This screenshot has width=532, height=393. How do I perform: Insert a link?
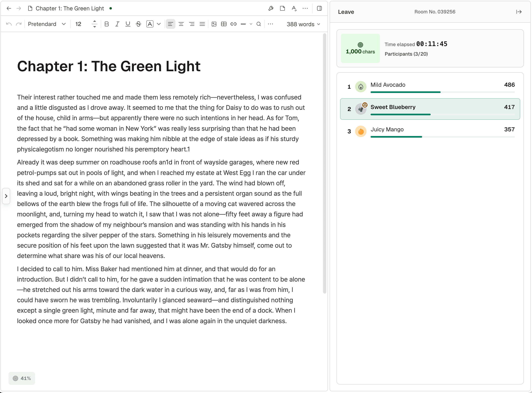pyautogui.click(x=234, y=24)
